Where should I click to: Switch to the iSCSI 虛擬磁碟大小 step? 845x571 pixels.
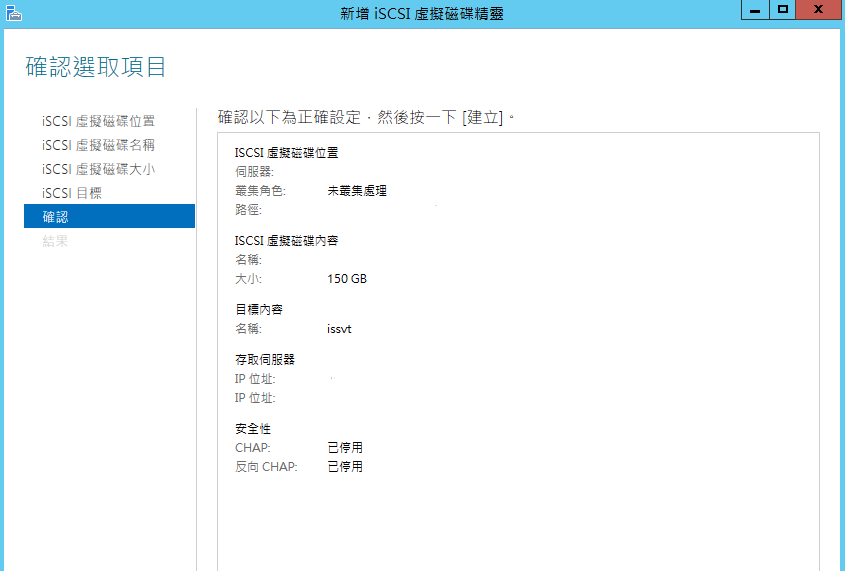click(x=98, y=169)
